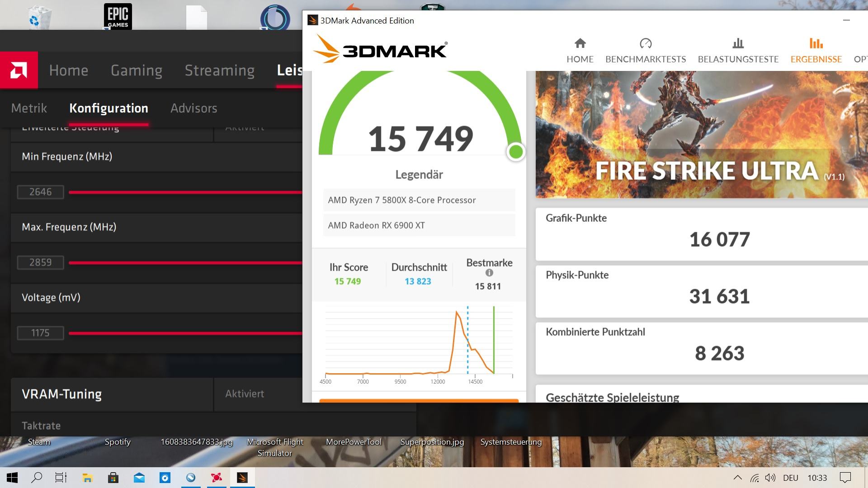The width and height of the screenshot is (868, 488).
Task: Show hidden system tray icons
Action: tap(737, 478)
